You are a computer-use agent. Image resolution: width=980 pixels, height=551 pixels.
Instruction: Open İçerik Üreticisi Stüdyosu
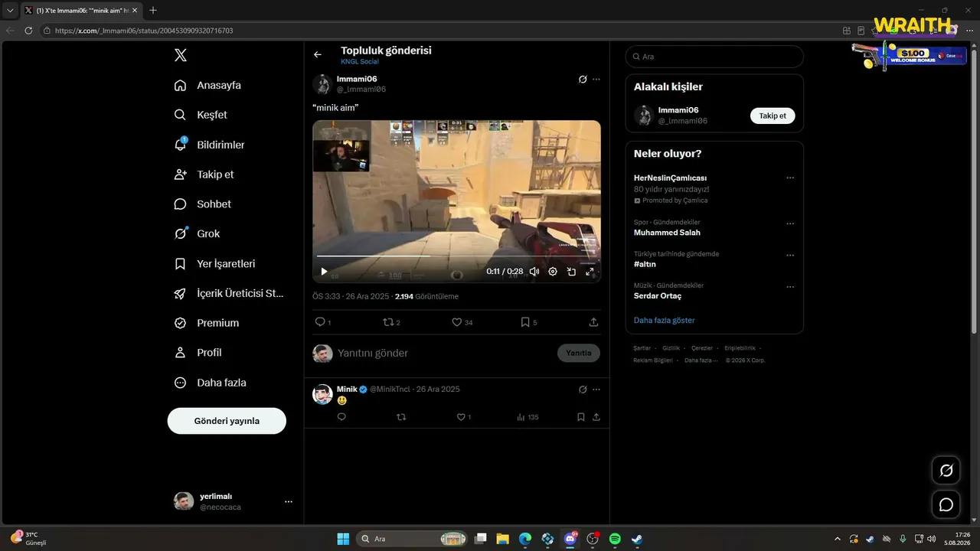229,293
